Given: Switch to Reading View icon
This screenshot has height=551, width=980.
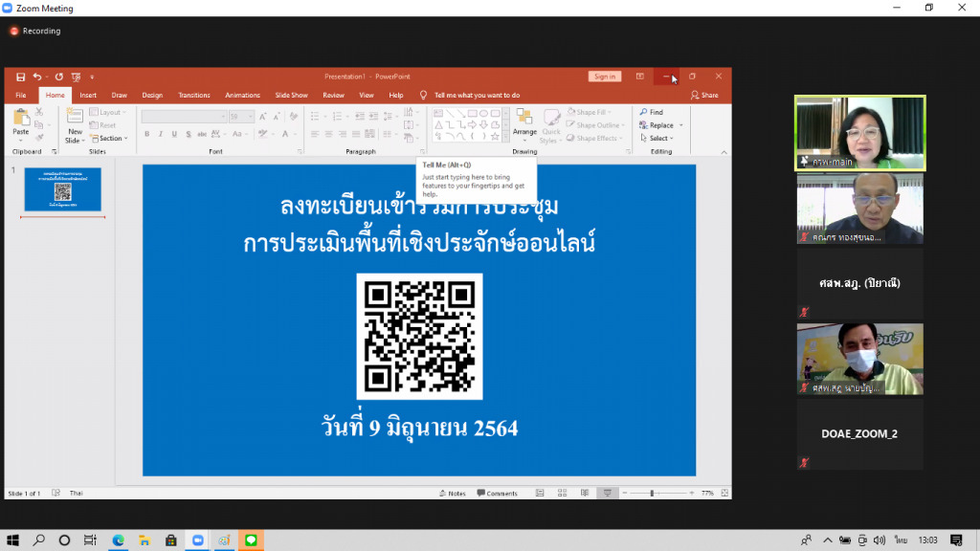Looking at the screenshot, I should (x=585, y=493).
